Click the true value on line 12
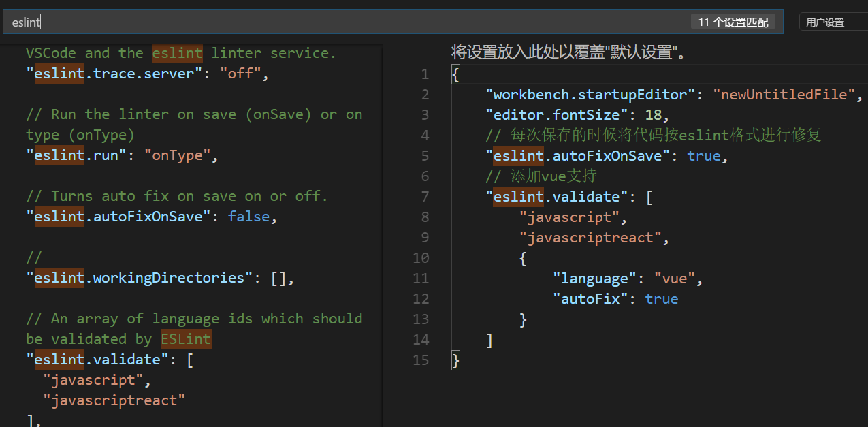868x427 pixels. pos(662,299)
